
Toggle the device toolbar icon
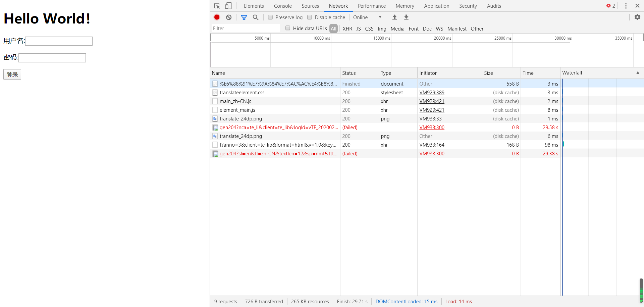point(228,6)
